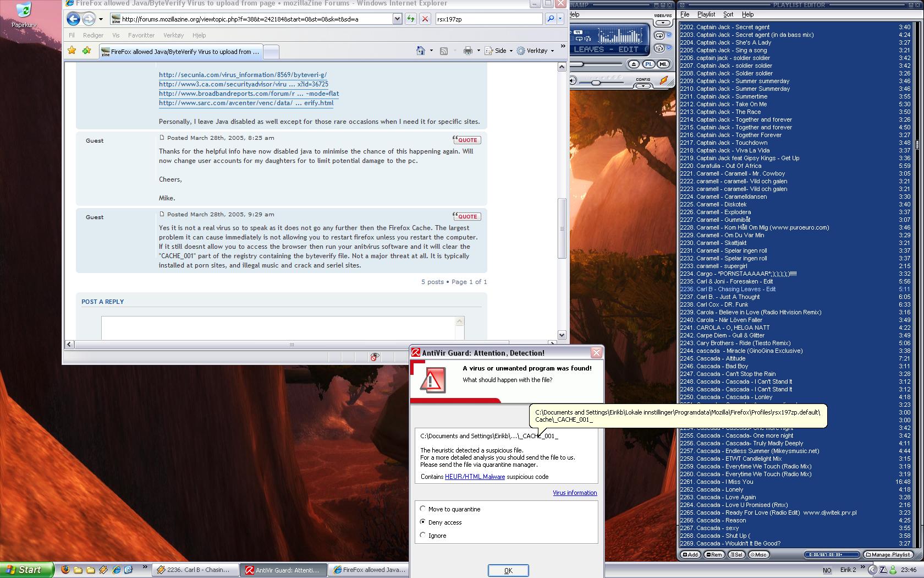Go to the IE home page icon
Screen dimensions: 924x578
421,51
